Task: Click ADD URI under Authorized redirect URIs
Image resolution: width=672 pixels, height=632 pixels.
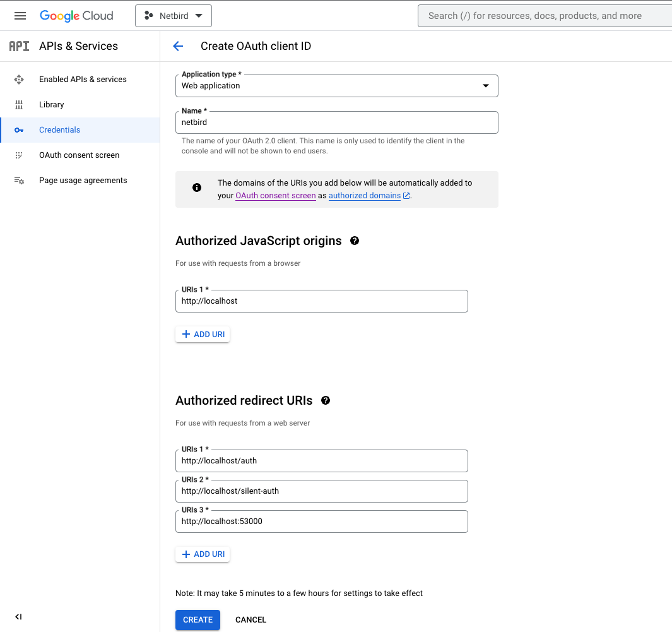Action: coord(203,554)
